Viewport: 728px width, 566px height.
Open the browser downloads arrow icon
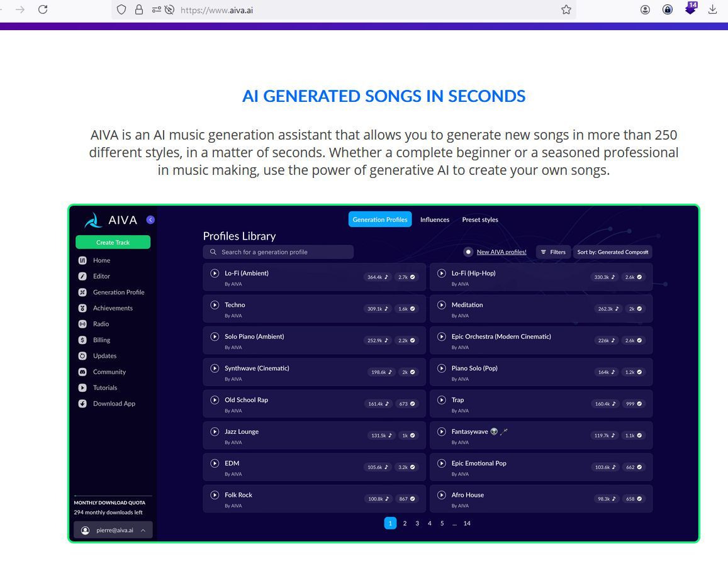pyautogui.click(x=713, y=9)
